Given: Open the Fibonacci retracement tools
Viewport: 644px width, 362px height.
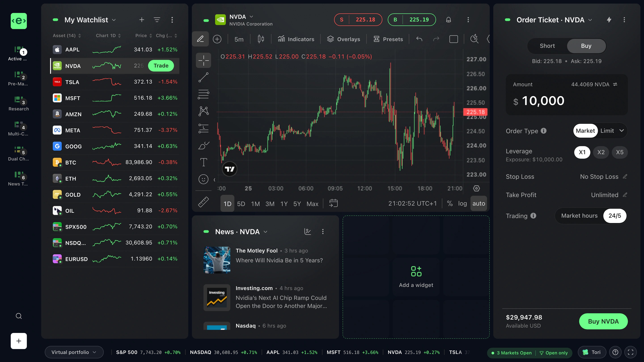Looking at the screenshot, I should pyautogui.click(x=203, y=95).
